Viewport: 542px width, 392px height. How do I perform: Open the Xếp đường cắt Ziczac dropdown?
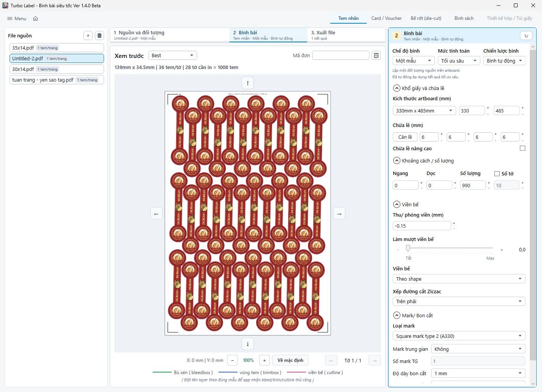point(459,301)
